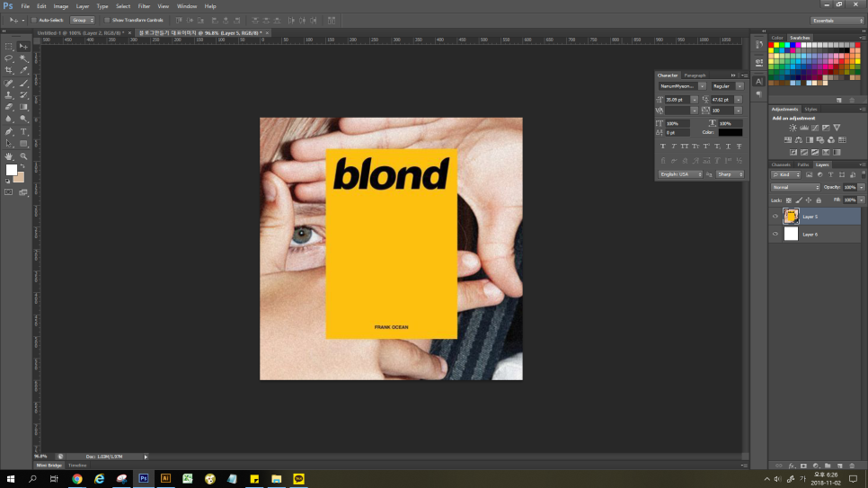Open the Sharp anti-aliasing dropdown

click(731, 174)
